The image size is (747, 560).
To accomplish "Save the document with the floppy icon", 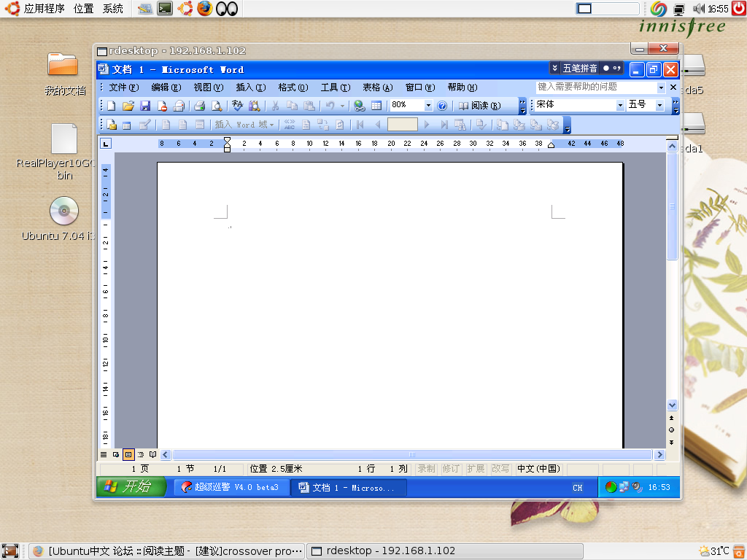I will coord(145,106).
